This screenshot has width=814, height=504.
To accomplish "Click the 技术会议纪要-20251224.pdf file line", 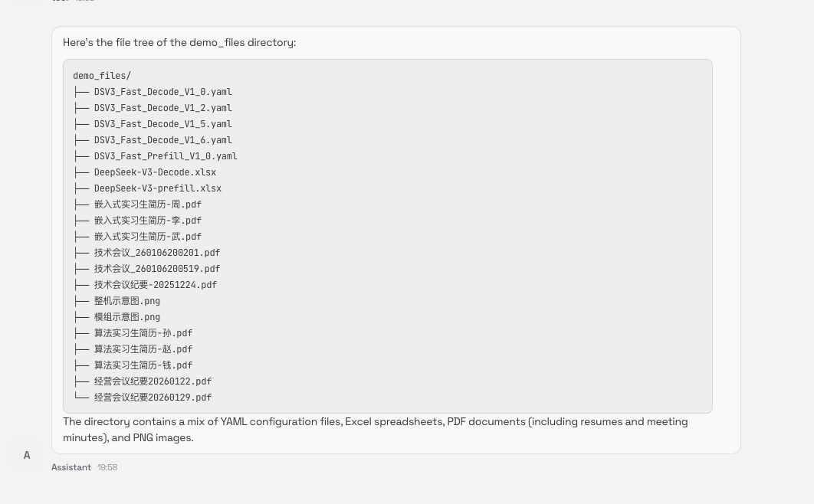I will coord(155,285).
